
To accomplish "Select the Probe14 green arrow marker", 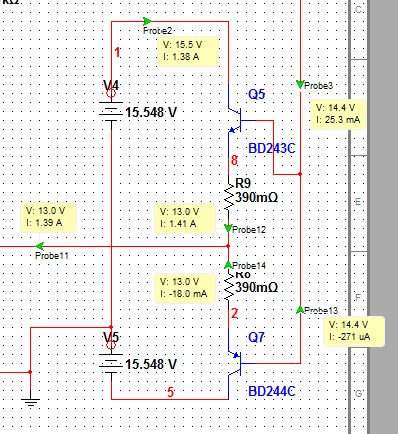I will [x=228, y=265].
